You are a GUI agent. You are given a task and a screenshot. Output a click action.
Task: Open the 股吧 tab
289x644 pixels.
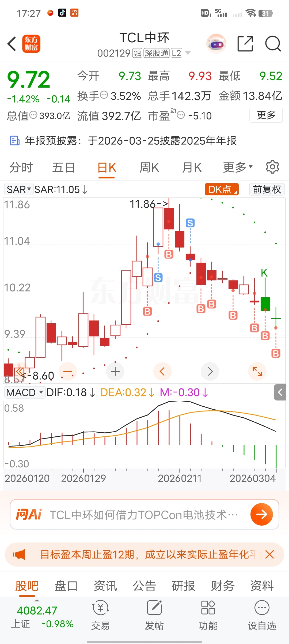pos(27,586)
